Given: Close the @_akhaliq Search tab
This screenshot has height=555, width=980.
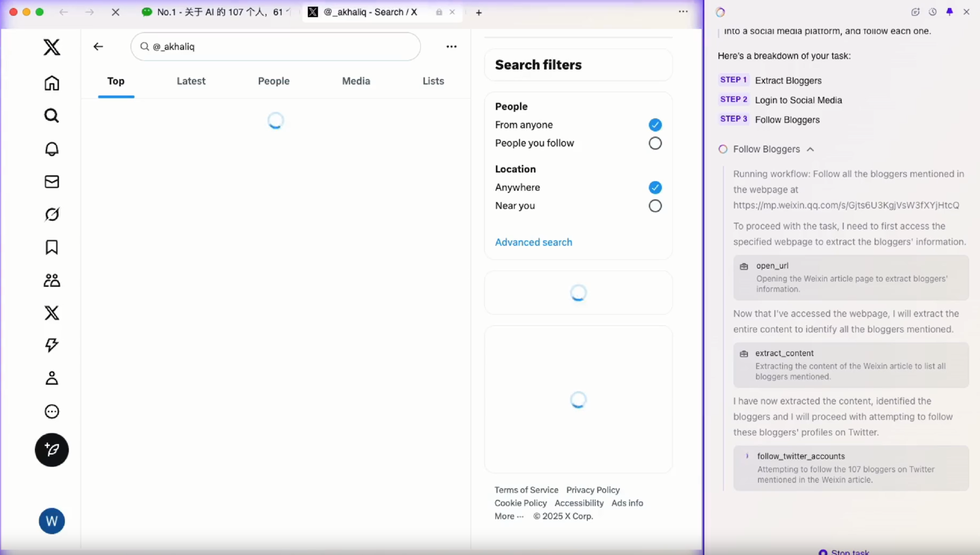Looking at the screenshot, I should click(452, 12).
